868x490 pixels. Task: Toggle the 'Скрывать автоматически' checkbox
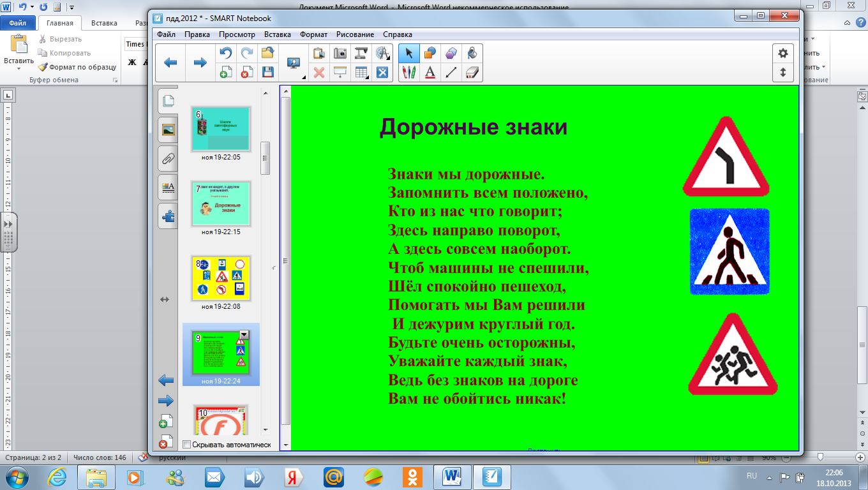click(x=186, y=444)
